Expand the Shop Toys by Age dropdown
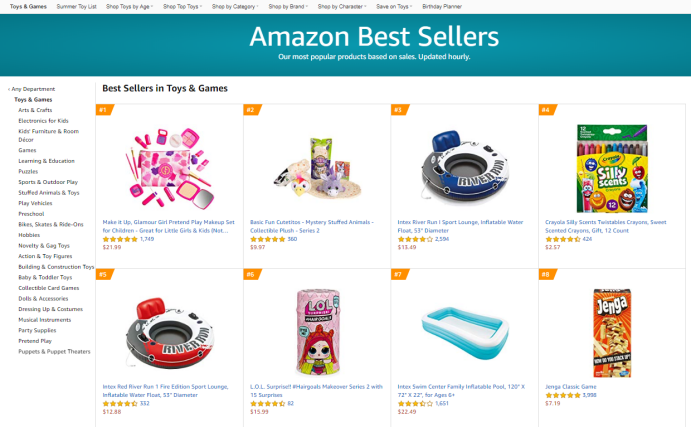 point(127,6)
